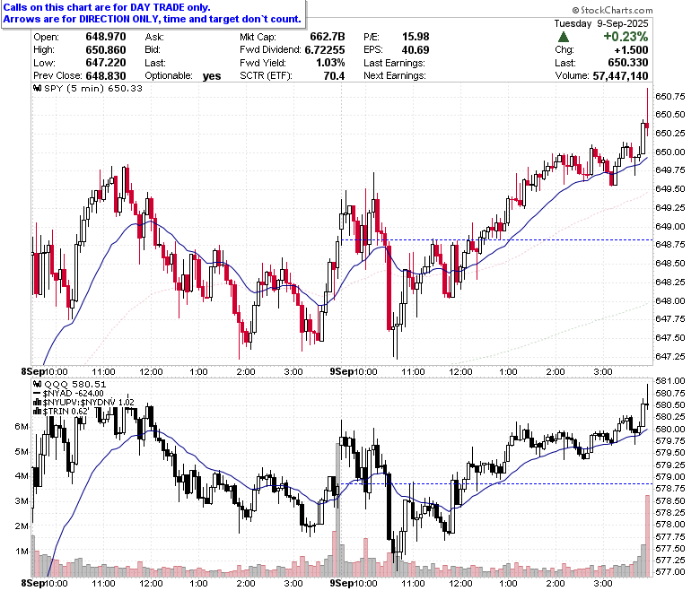
Task: Click the Volume 57,447,140 value
Action: pyautogui.click(x=620, y=76)
